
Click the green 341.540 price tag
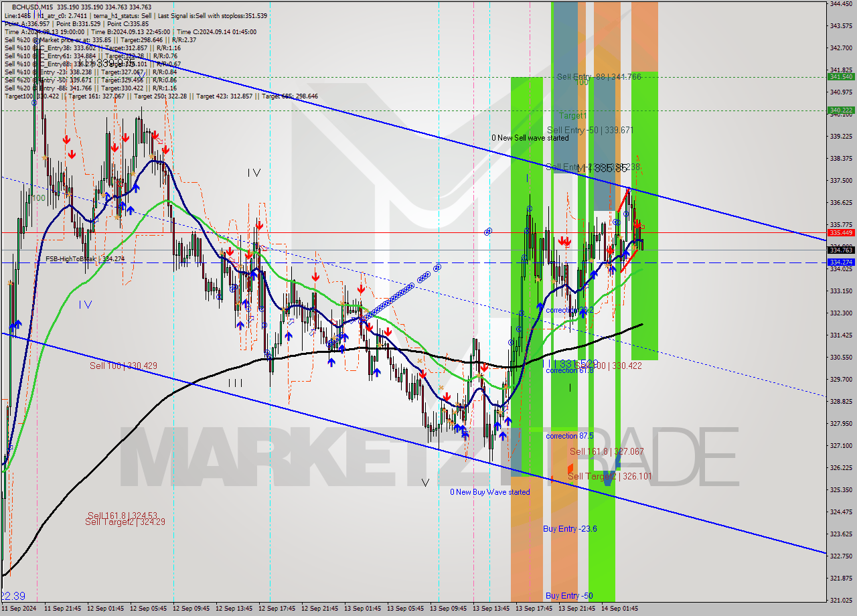tap(840, 77)
